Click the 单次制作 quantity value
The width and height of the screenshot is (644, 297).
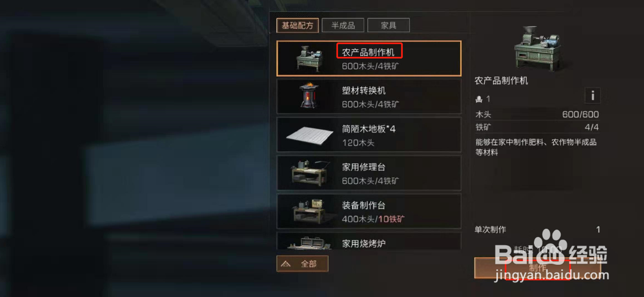click(598, 230)
